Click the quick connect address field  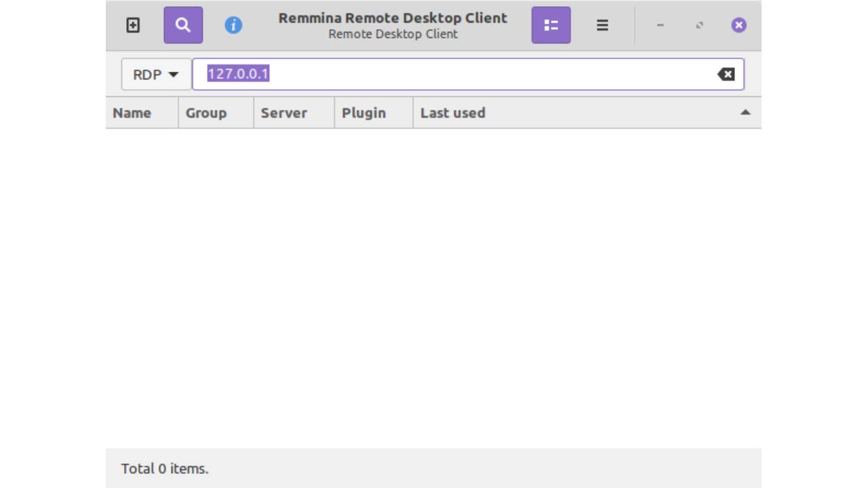click(x=468, y=75)
